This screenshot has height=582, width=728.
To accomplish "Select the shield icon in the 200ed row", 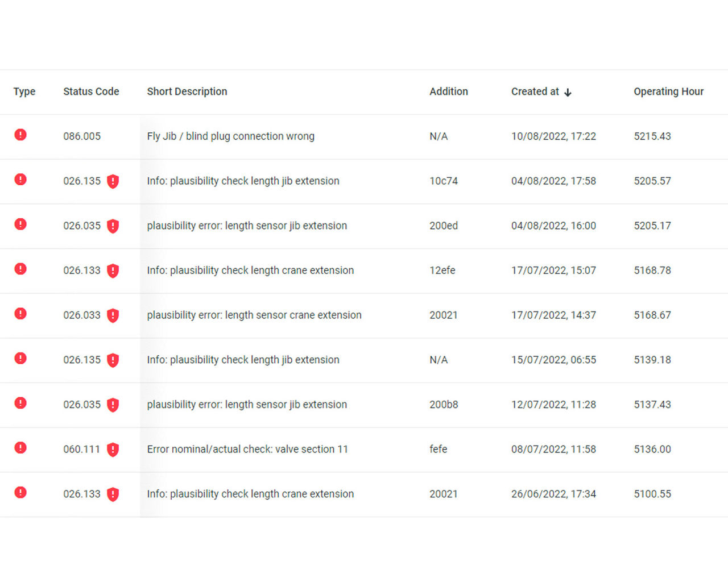I will click(x=113, y=226).
